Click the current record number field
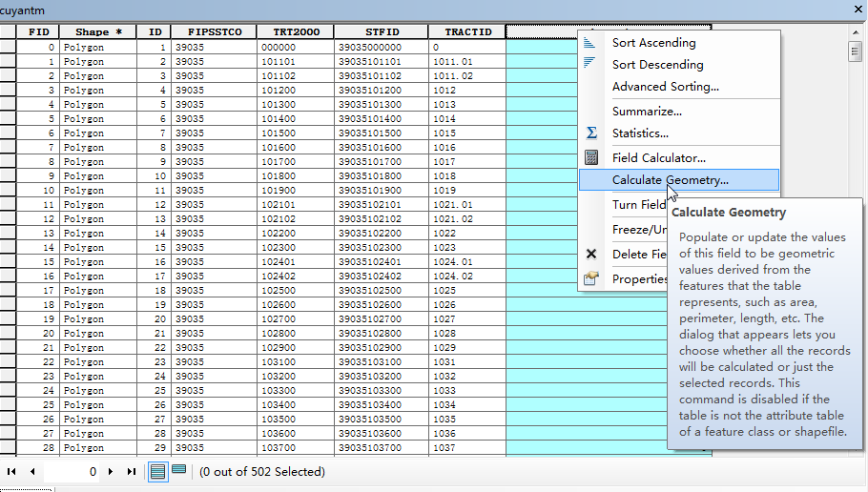868x492 pixels. 72,472
